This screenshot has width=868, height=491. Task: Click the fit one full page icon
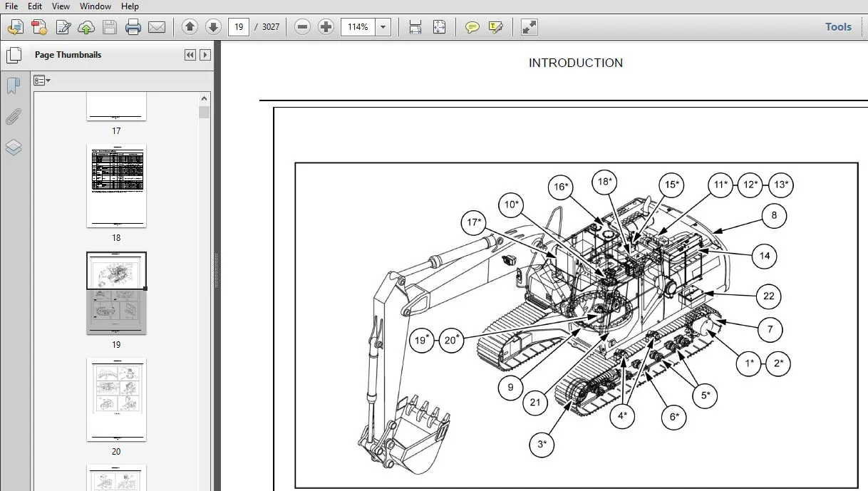pyautogui.click(x=440, y=27)
